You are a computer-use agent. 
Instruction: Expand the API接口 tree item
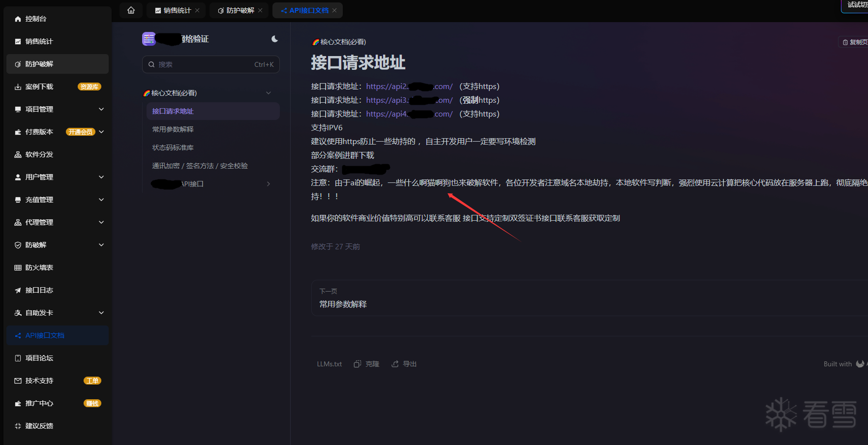tap(269, 184)
